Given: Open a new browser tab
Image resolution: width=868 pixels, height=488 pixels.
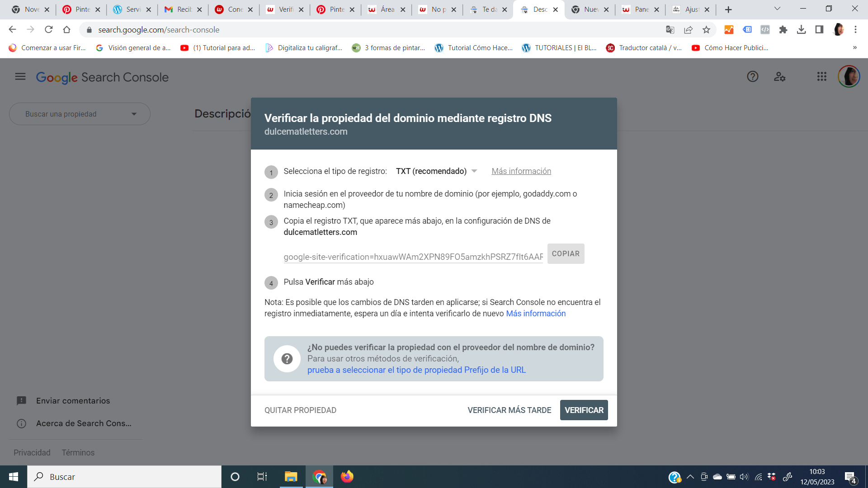Looking at the screenshot, I should (728, 9).
